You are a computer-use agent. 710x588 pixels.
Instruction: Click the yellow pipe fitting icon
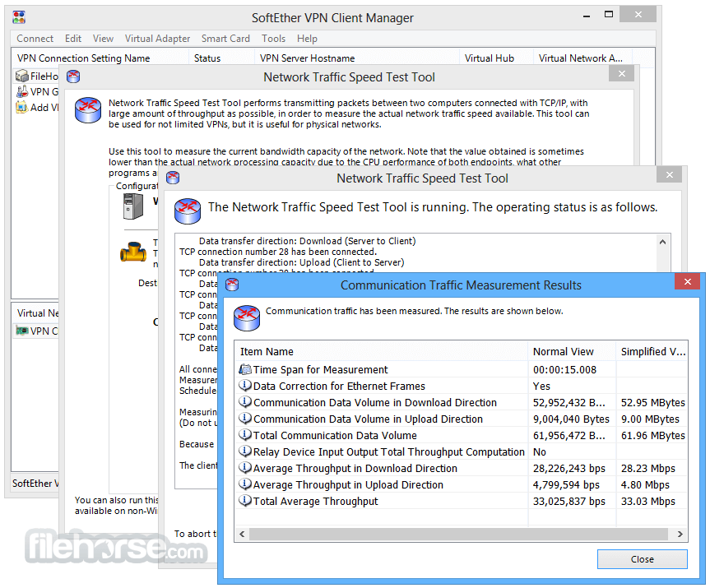133,252
